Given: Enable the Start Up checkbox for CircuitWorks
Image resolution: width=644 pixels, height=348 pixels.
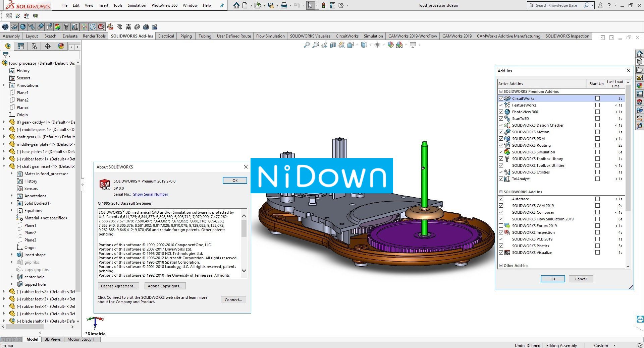Looking at the screenshot, I should pyautogui.click(x=597, y=98).
